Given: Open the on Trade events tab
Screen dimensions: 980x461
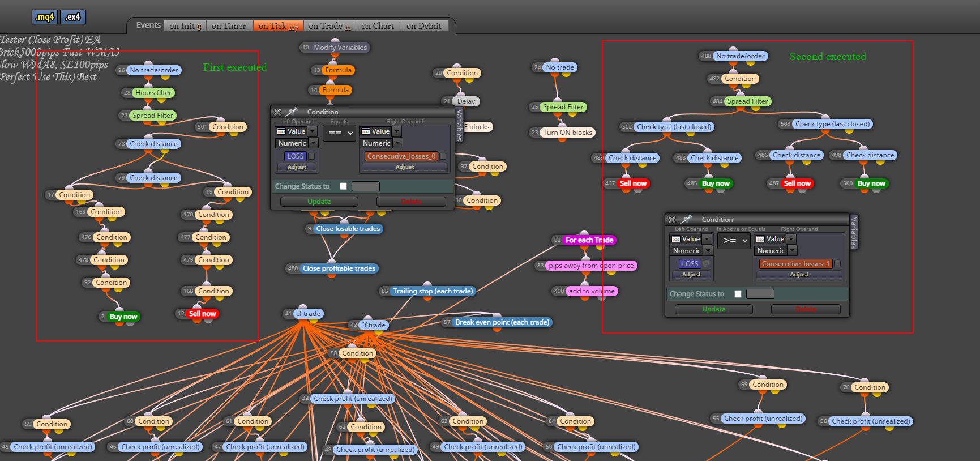Looking at the screenshot, I should click(329, 26).
